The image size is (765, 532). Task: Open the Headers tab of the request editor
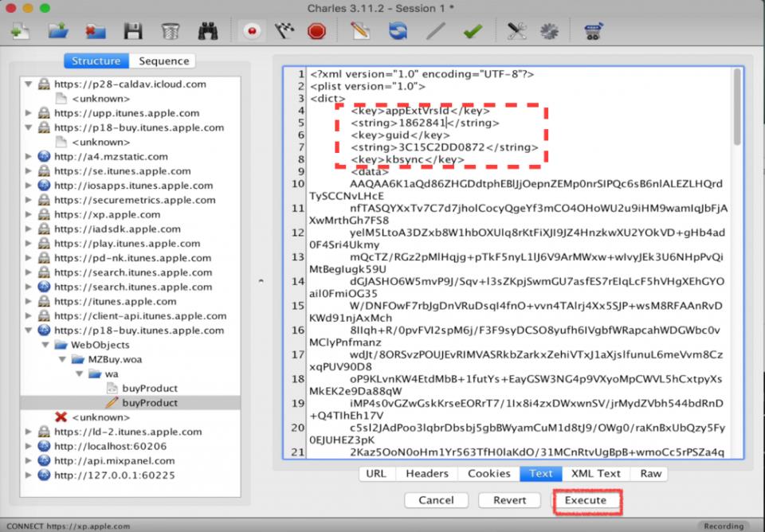coord(426,473)
